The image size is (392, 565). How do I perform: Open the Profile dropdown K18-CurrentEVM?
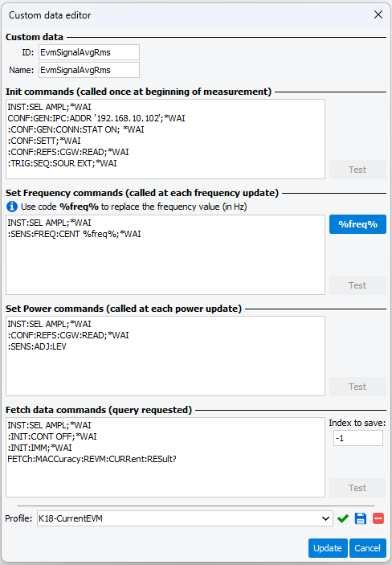185,518
